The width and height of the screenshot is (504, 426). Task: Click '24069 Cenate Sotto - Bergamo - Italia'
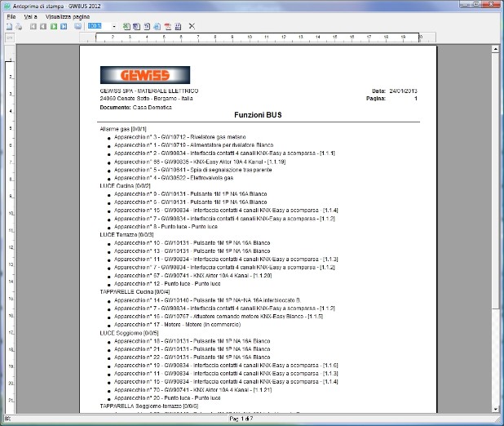tap(146, 99)
